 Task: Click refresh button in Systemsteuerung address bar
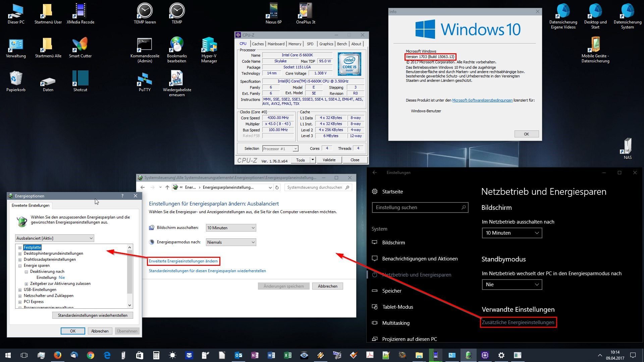coord(277,187)
